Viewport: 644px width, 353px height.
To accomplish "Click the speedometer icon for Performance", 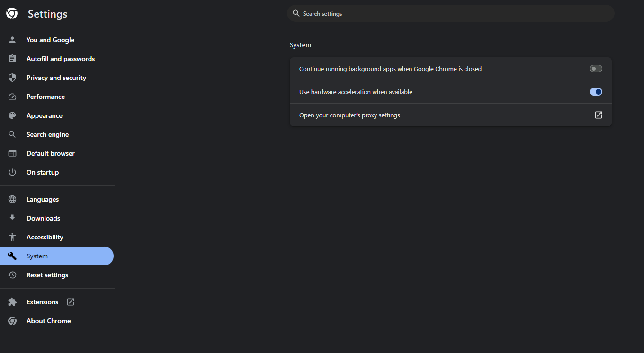I will [x=12, y=97].
